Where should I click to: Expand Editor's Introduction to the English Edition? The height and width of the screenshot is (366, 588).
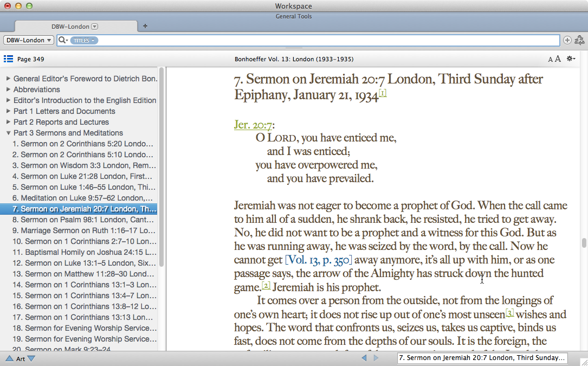[x=8, y=100]
